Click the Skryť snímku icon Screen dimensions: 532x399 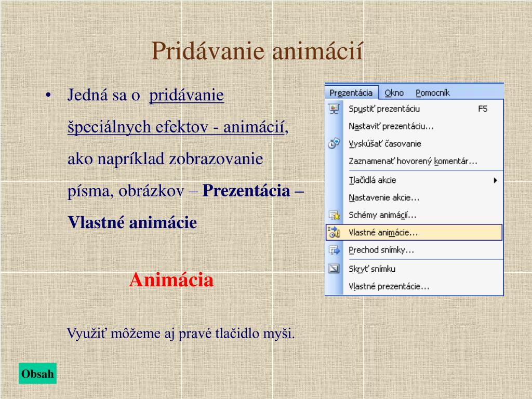[x=334, y=269]
